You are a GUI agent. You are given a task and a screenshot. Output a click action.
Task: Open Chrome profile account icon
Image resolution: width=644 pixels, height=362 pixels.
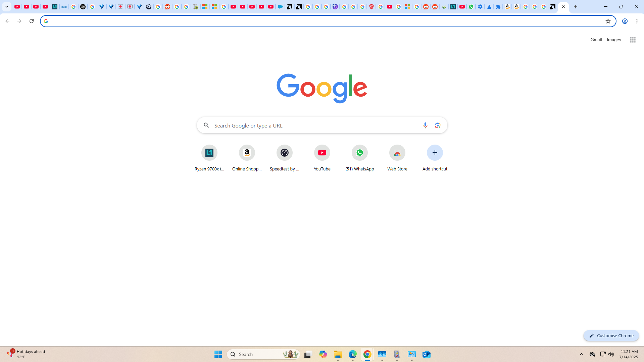click(x=625, y=21)
